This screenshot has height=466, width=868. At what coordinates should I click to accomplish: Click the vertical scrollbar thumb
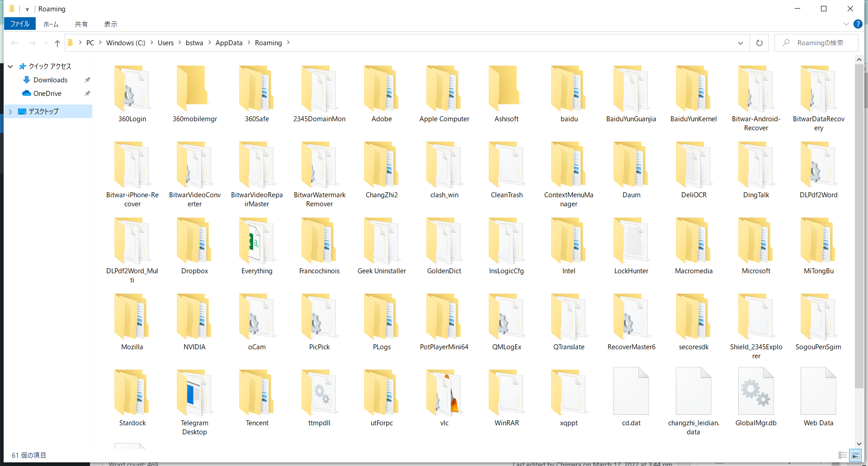coord(859,226)
